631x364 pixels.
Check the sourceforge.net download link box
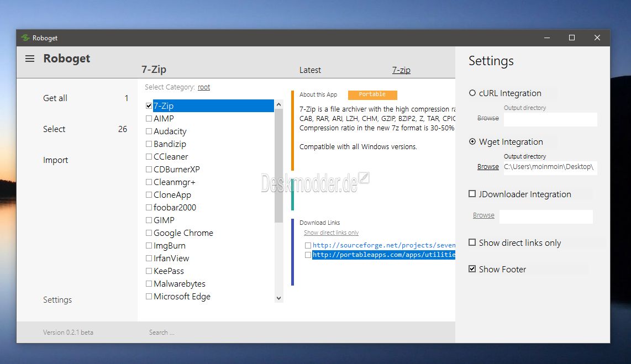tap(308, 245)
